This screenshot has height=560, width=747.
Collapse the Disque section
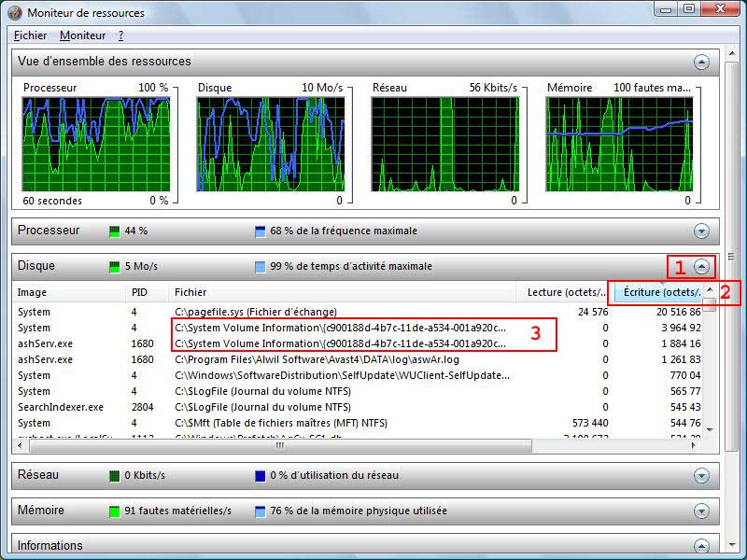tap(701, 266)
